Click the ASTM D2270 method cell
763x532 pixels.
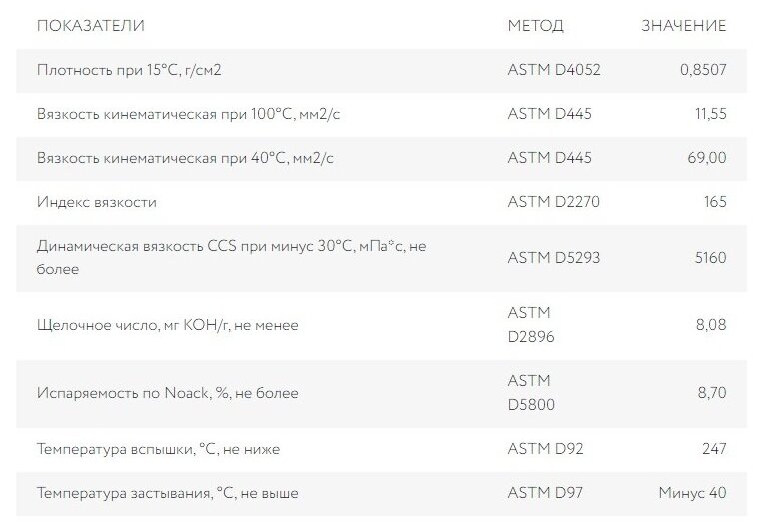[554, 202]
